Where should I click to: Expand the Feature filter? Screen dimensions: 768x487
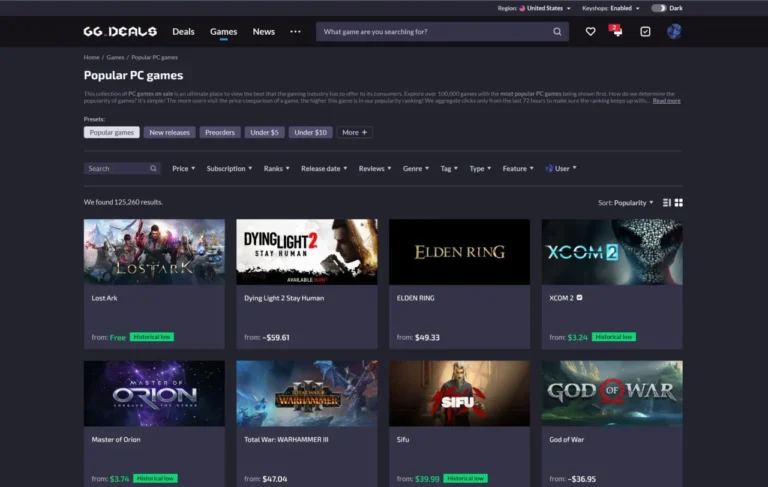tap(518, 169)
